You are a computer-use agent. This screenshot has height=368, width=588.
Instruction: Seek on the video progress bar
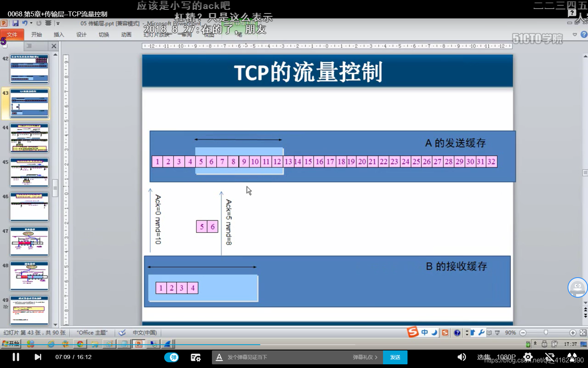click(x=294, y=345)
